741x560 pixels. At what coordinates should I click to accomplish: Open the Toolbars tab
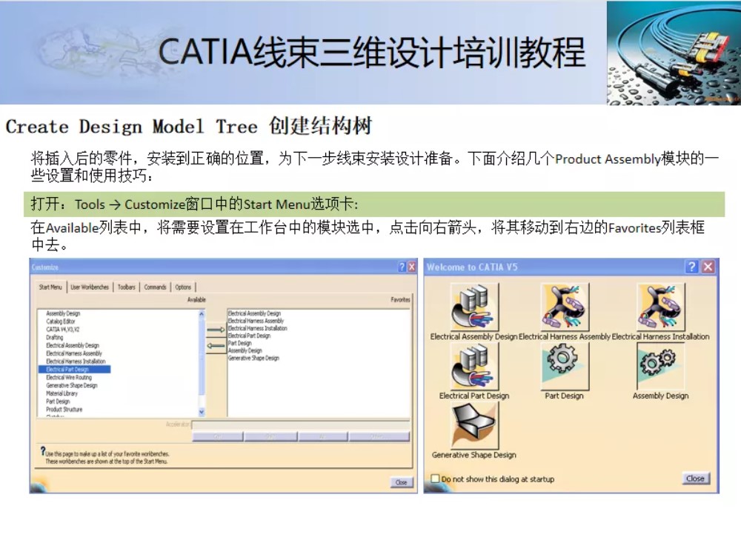click(126, 287)
